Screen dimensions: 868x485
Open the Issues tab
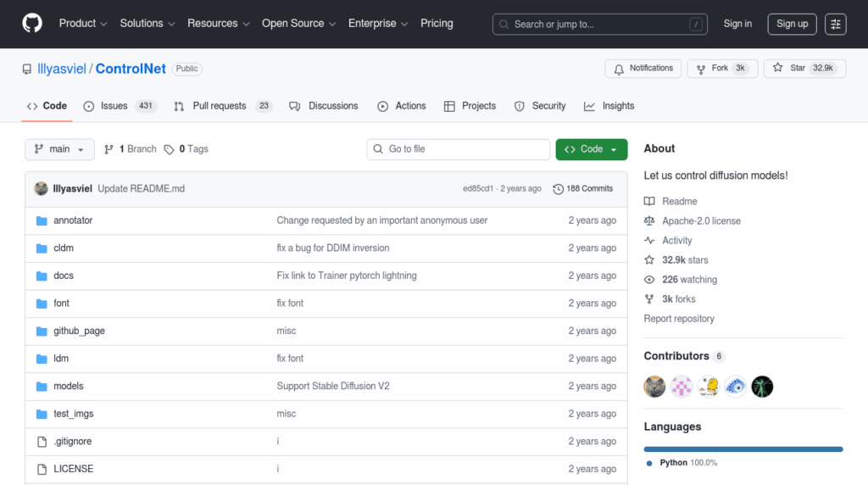(120, 106)
